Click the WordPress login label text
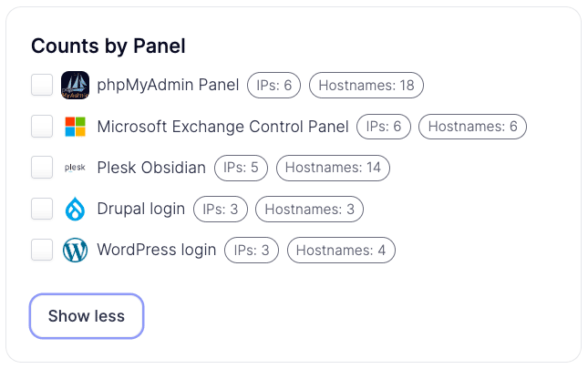Screen dimensions: 588x369 point(157,251)
